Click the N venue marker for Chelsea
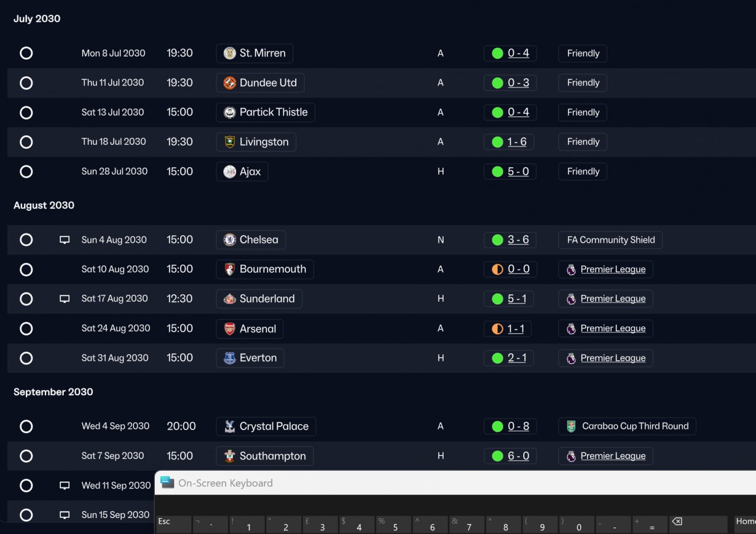756x534 pixels. 441,240
